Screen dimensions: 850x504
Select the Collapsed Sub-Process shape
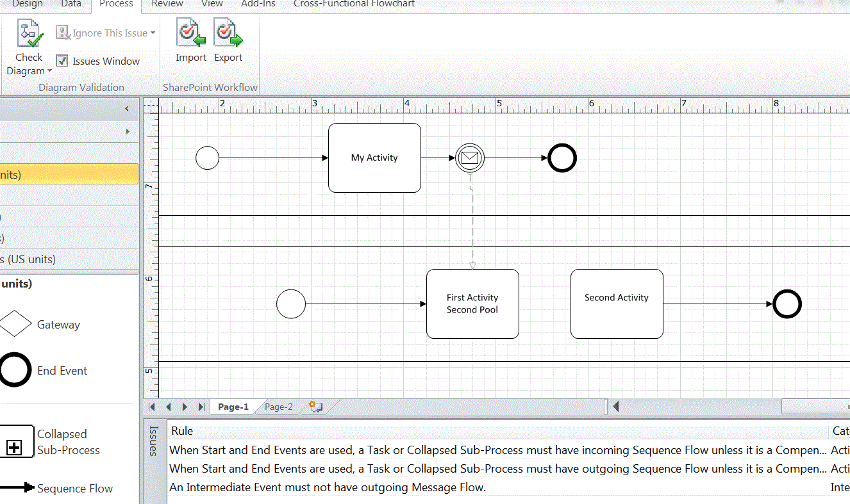tap(15, 441)
